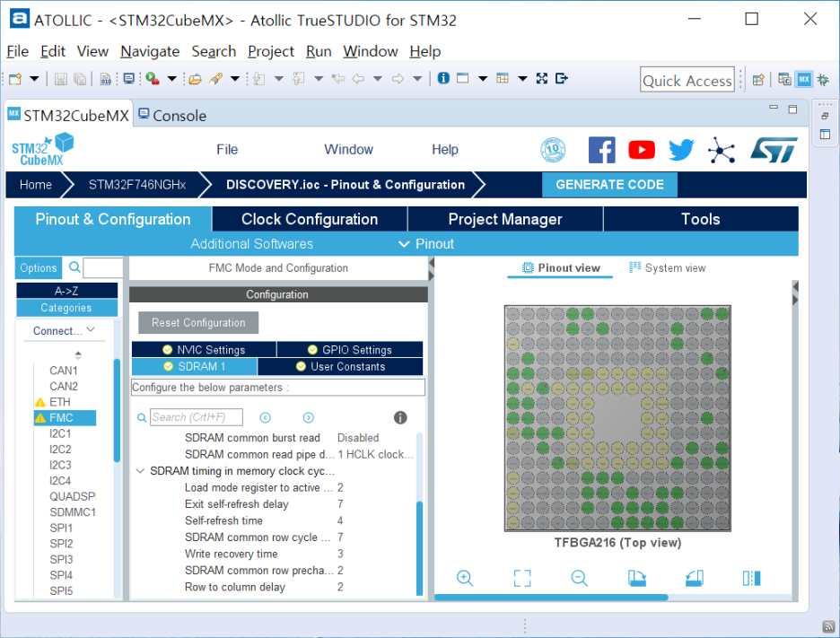This screenshot has width=840, height=638.
Task: Open dropdown next to debug run icon
Action: coord(171,79)
